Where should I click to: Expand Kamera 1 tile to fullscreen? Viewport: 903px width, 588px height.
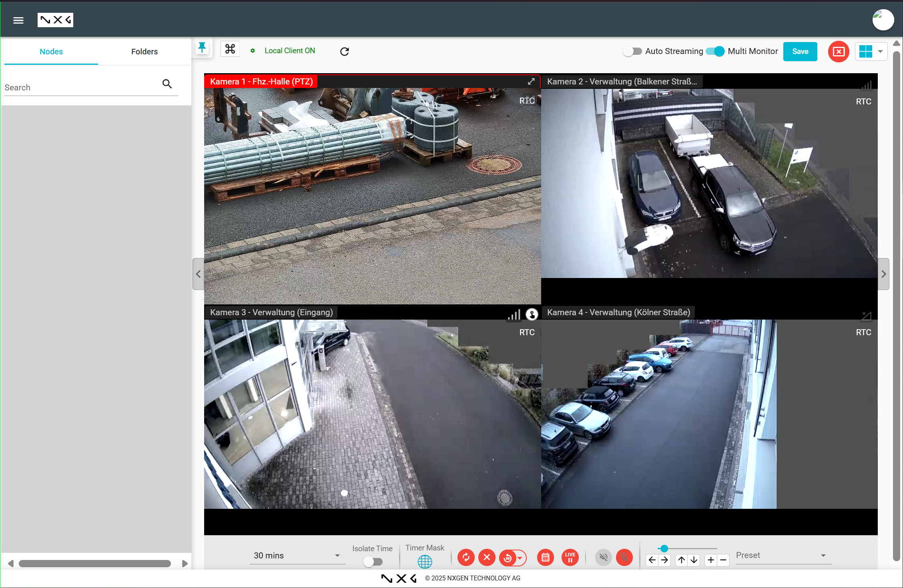[x=531, y=82]
